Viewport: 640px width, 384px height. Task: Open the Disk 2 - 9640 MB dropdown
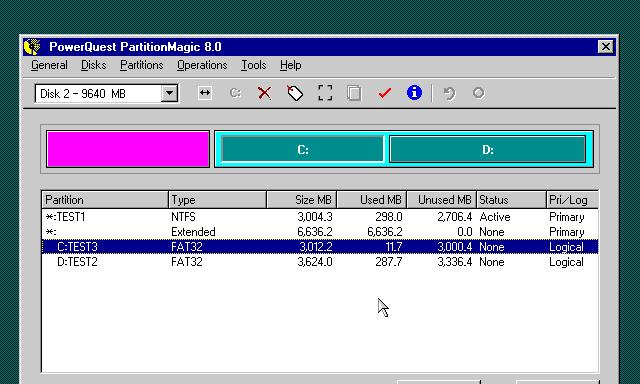click(x=169, y=93)
